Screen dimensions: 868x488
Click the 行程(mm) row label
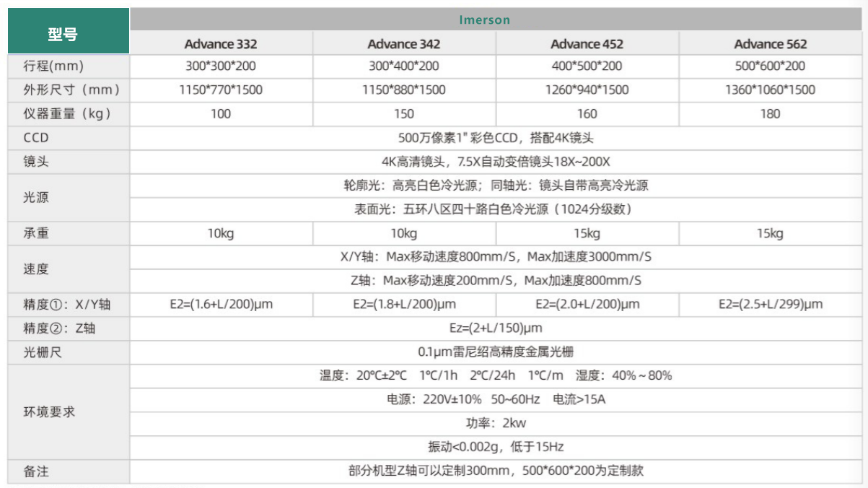pos(53,66)
